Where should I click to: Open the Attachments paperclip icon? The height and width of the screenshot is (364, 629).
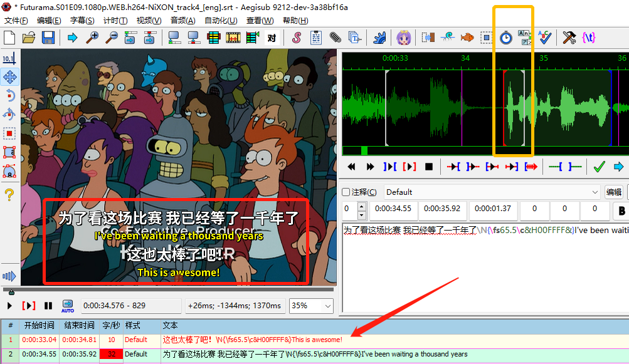336,38
